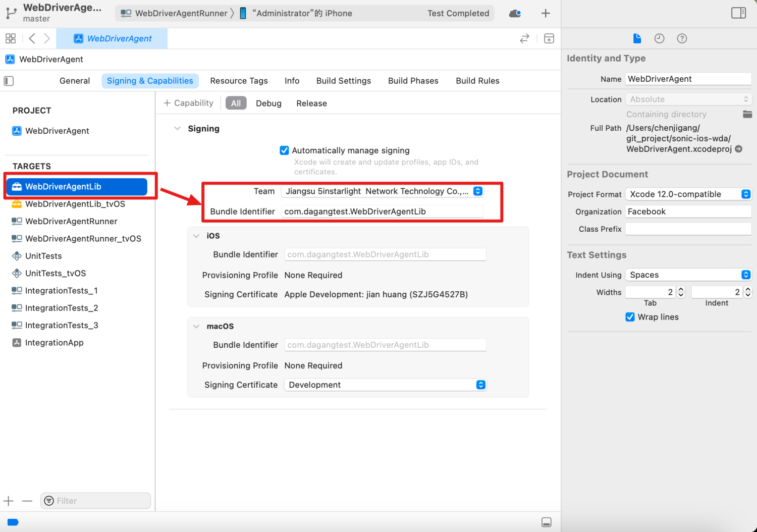Show the History inspector clock icon
This screenshot has height=532, width=757.
coord(659,38)
